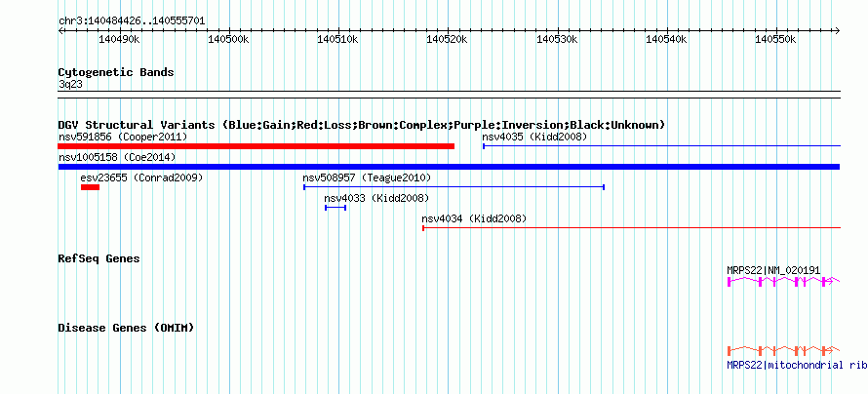Viewport: 868px width, 394px height.
Task: Click the ruler's left arrowhead
Action: (60, 31)
